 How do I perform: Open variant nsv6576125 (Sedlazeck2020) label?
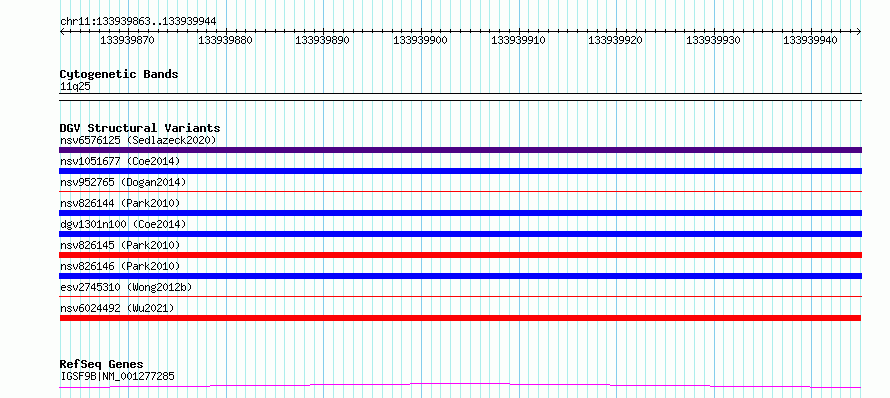pyautogui.click(x=138, y=140)
